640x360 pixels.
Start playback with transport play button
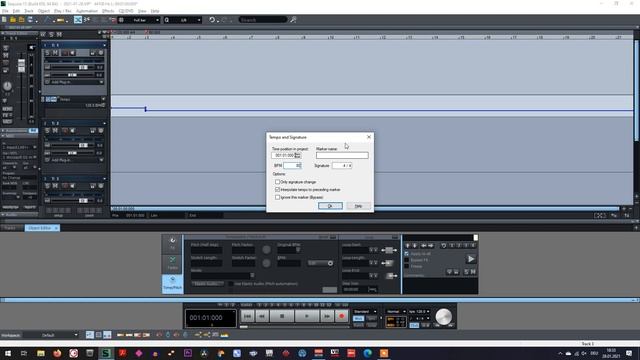coord(307,316)
